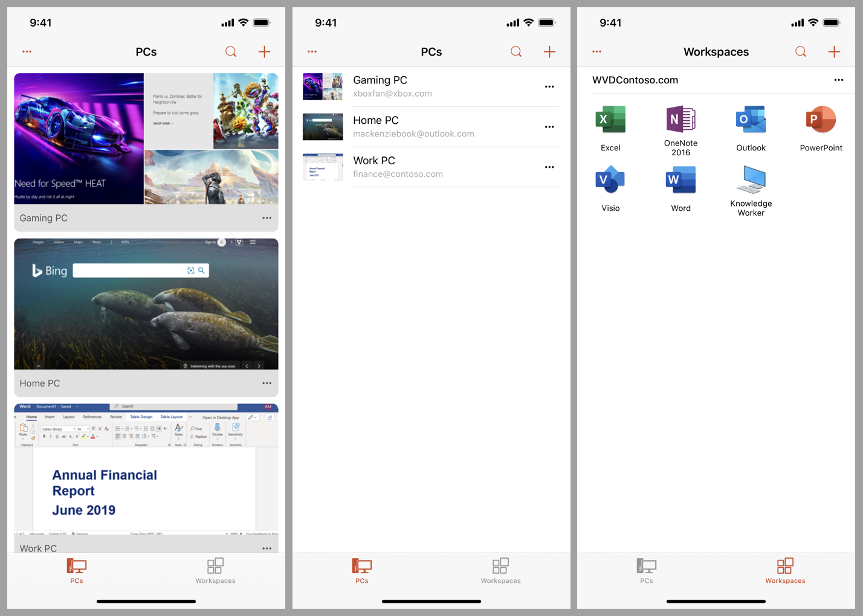Launch Word from the workspace
Image resolution: width=863 pixels, height=616 pixels.
click(680, 180)
